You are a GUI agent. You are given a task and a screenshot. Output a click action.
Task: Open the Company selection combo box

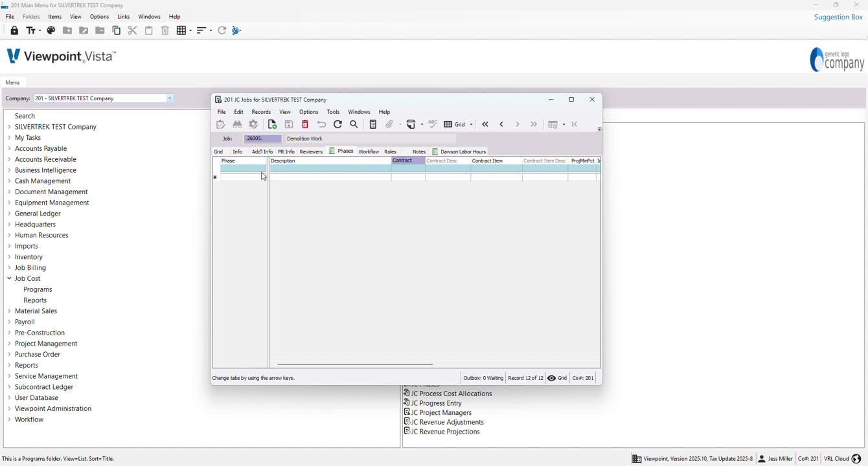click(x=104, y=98)
